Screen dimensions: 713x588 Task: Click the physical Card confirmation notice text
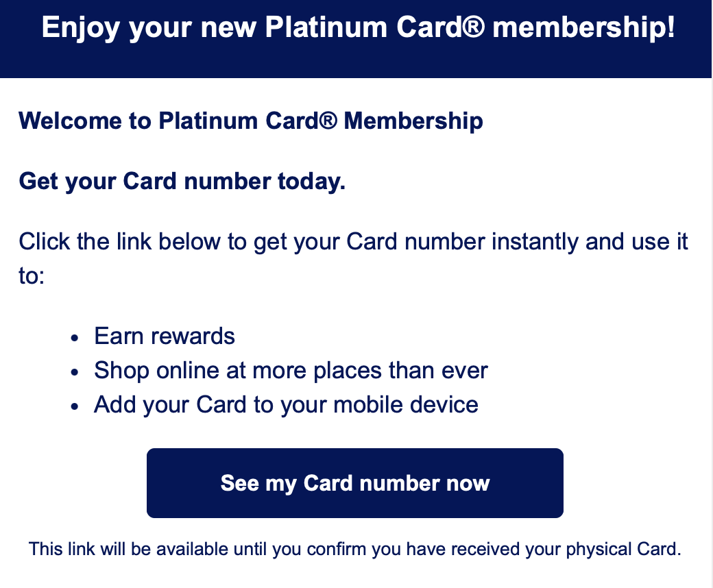(354, 549)
